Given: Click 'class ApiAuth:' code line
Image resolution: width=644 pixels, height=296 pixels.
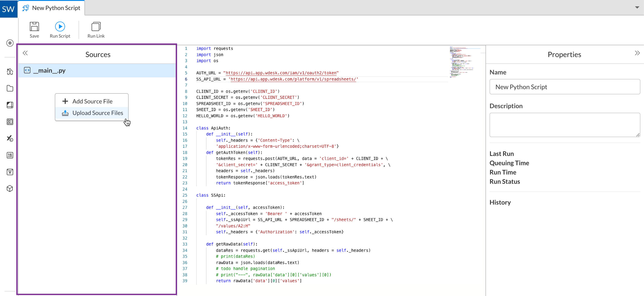Looking at the screenshot, I should click(x=213, y=128).
